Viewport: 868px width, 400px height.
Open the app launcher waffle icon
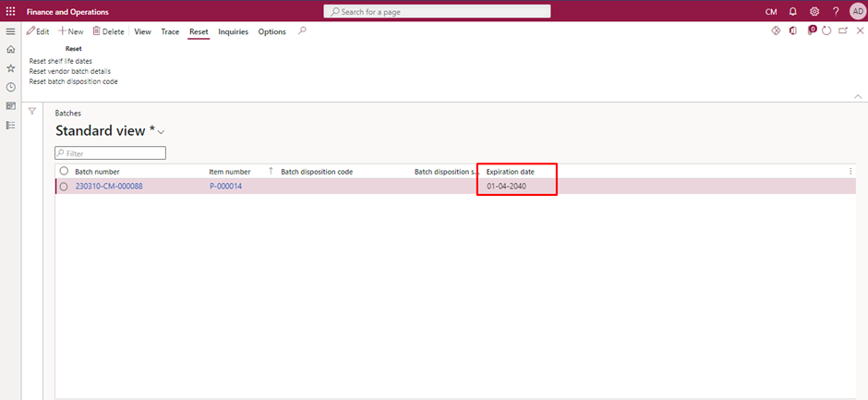coord(10,11)
